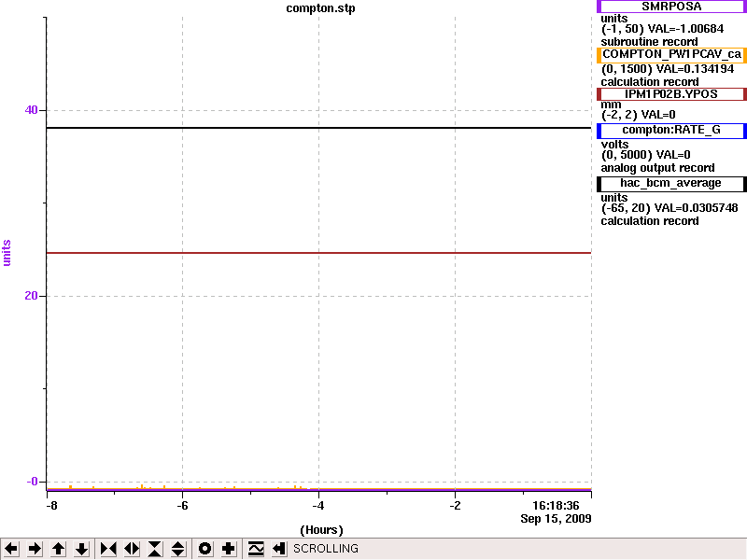Click the dark red IPM1P02B.YPOS trace line

click(318, 253)
